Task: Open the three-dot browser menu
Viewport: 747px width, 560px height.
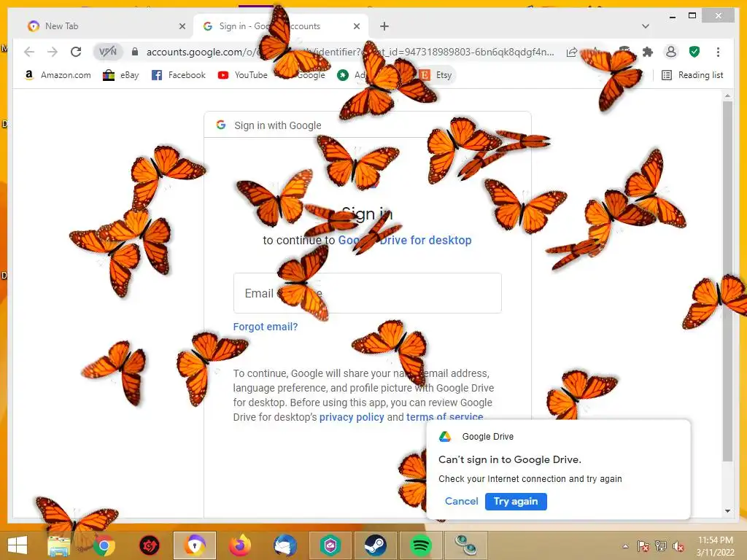Action: (718, 52)
